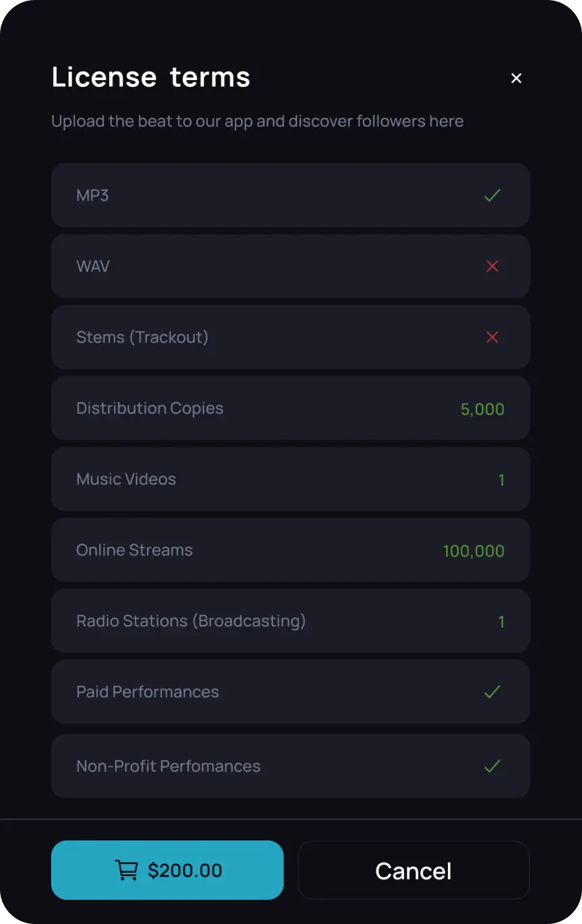
Task: Click the Paid Performances label
Action: pyautogui.click(x=148, y=692)
